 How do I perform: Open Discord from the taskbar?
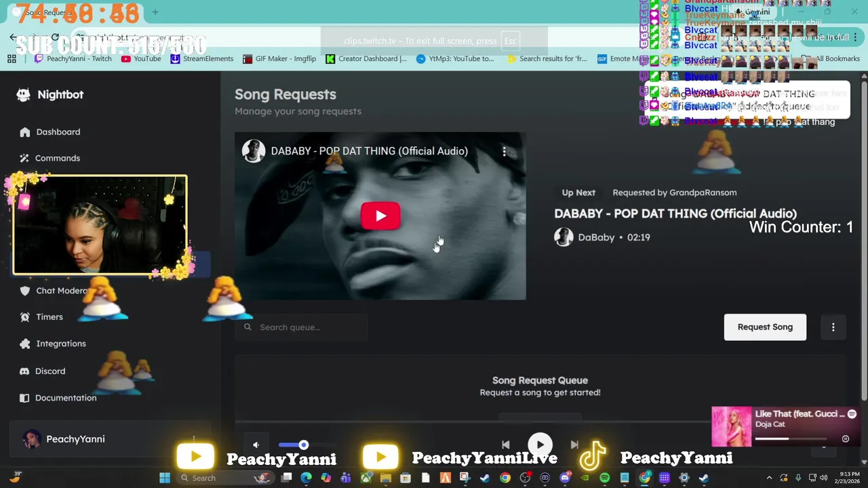(x=565, y=478)
